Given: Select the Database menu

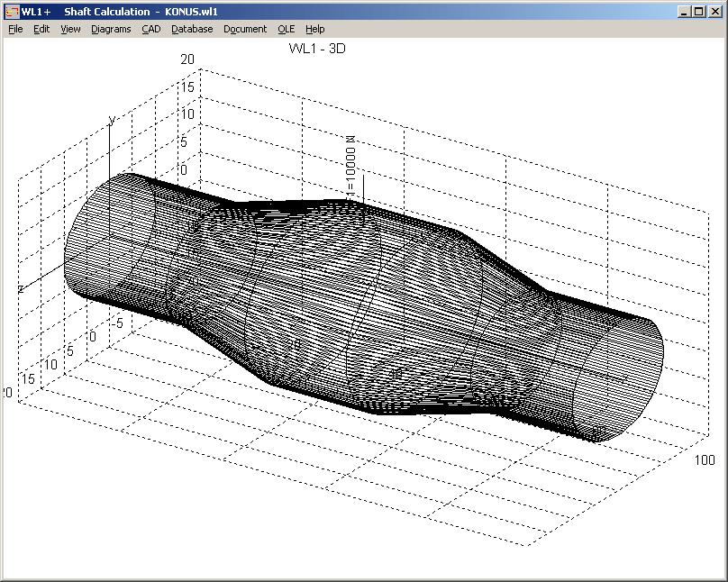Looking at the screenshot, I should click(192, 29).
